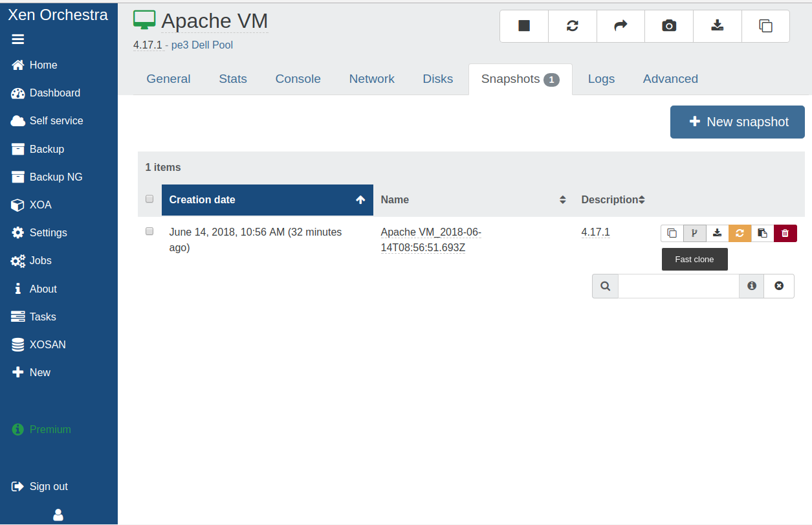Click the search magnifier icon in the filter
The height and width of the screenshot is (525, 812).
[x=606, y=285]
